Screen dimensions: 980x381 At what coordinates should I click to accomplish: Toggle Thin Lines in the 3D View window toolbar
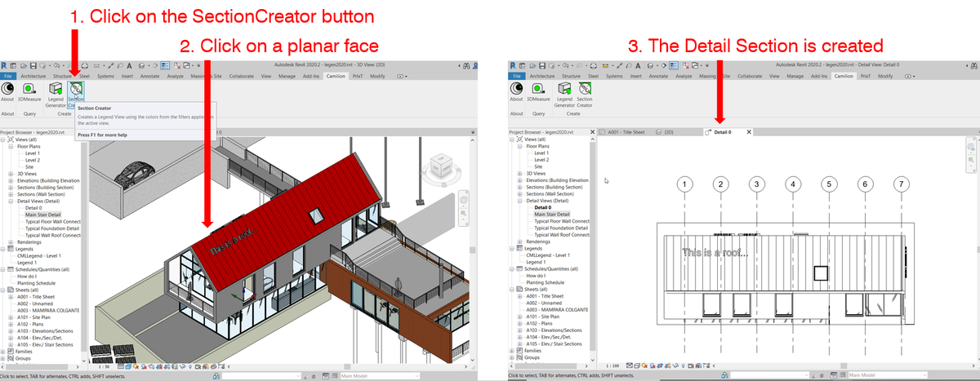[x=165, y=65]
